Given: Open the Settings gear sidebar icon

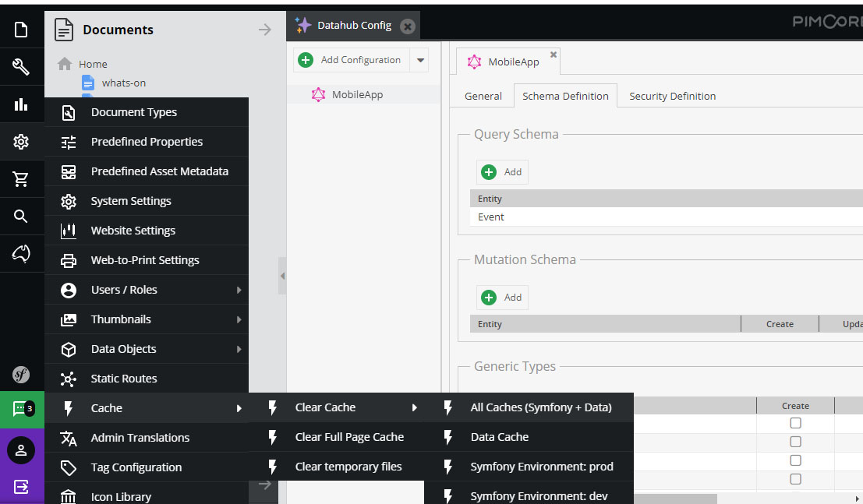Looking at the screenshot, I should point(21,142).
